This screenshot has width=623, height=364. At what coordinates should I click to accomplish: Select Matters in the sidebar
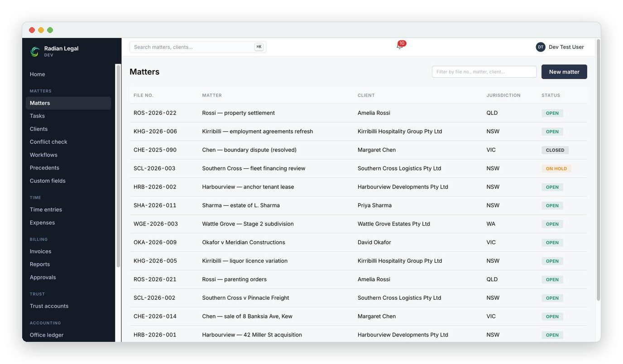tap(68, 103)
